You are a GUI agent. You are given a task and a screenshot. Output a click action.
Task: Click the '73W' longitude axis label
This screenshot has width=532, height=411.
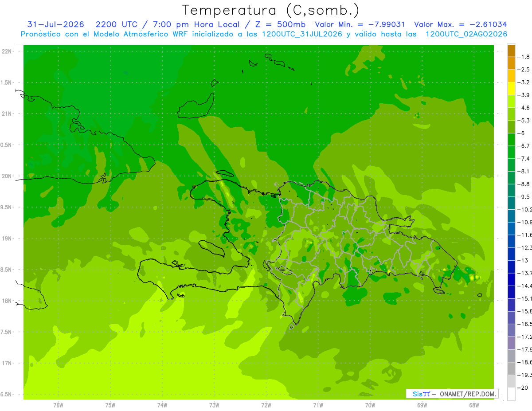(x=214, y=405)
